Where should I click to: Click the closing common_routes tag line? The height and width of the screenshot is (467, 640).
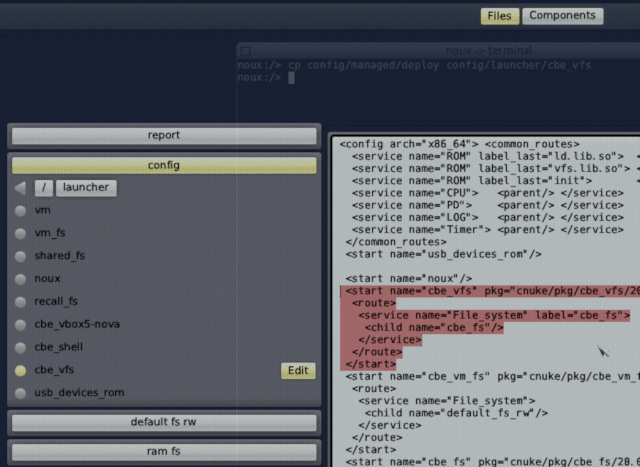(x=396, y=242)
